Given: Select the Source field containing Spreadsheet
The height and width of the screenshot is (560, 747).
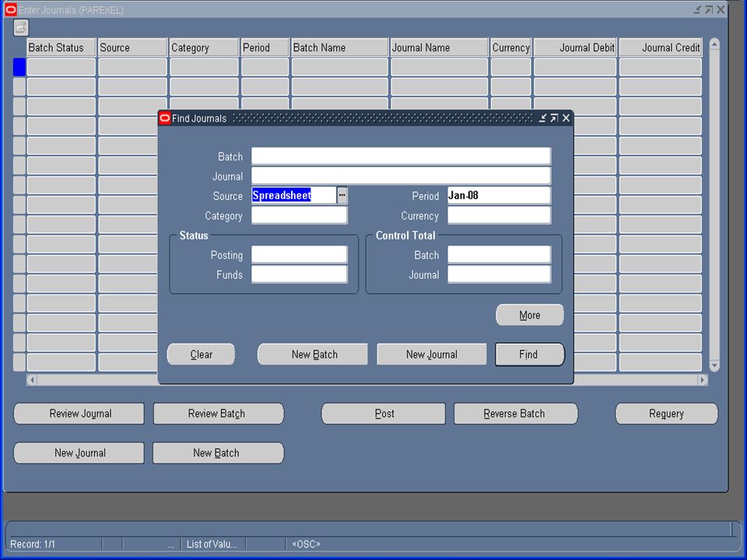Looking at the screenshot, I should [293, 195].
